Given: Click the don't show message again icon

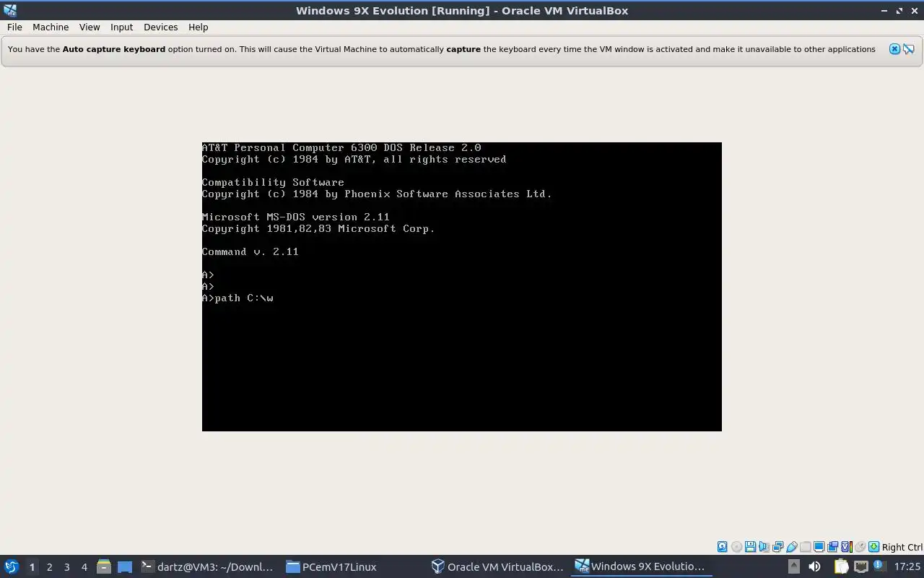Looking at the screenshot, I should (x=909, y=49).
